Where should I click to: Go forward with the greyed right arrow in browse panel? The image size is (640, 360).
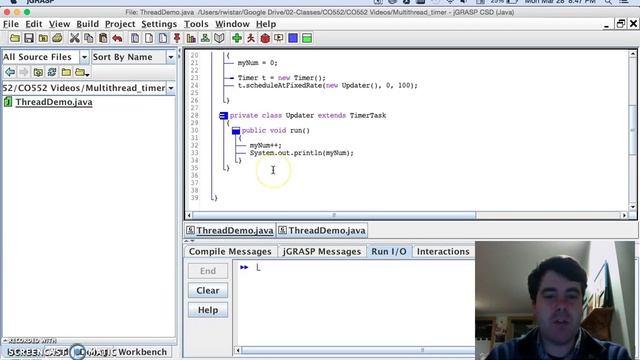24,72
